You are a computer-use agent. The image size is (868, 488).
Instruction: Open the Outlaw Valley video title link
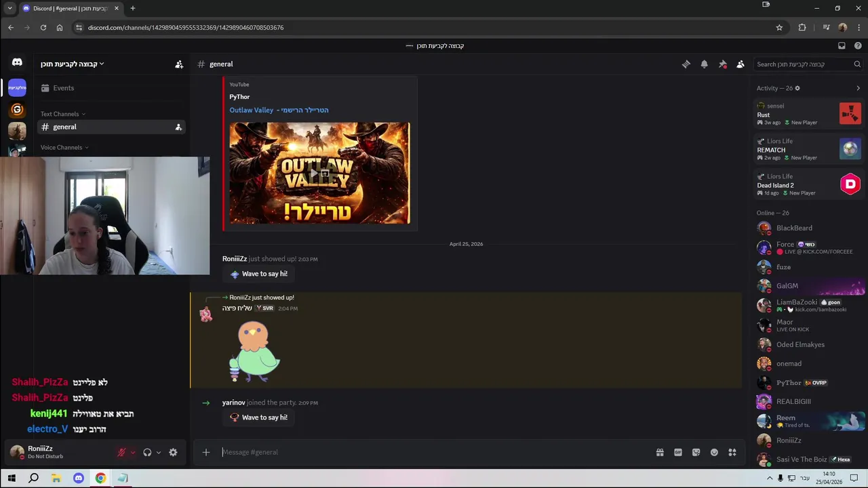279,110
